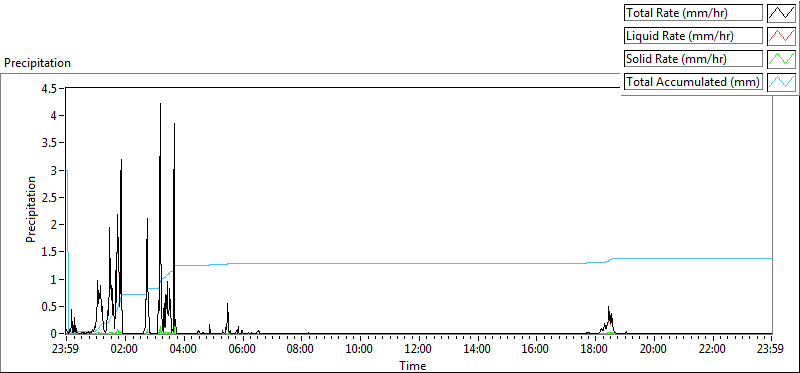Image resolution: width=800 pixels, height=373 pixels.
Task: Click the 18:00 time axis marker
Action: coord(595,350)
